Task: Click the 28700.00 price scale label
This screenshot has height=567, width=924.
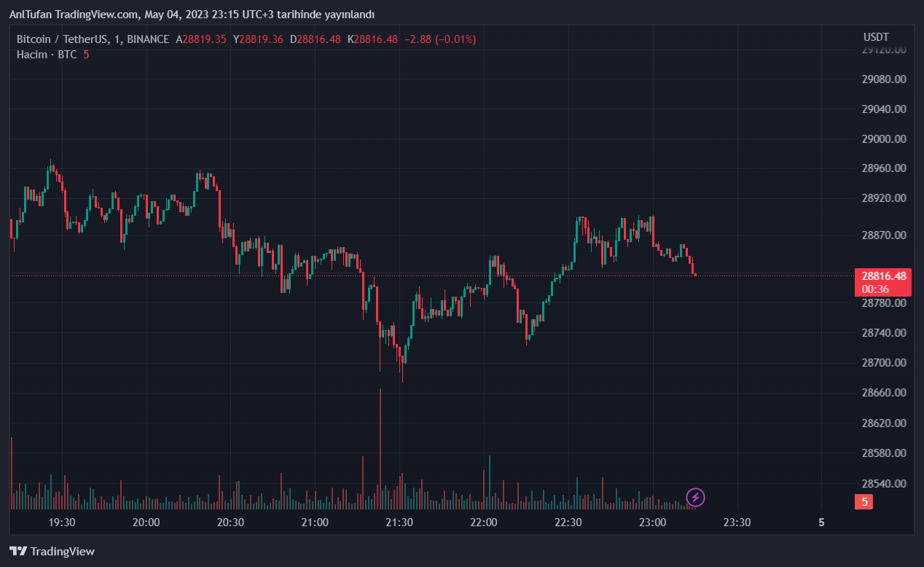Action: coord(883,362)
